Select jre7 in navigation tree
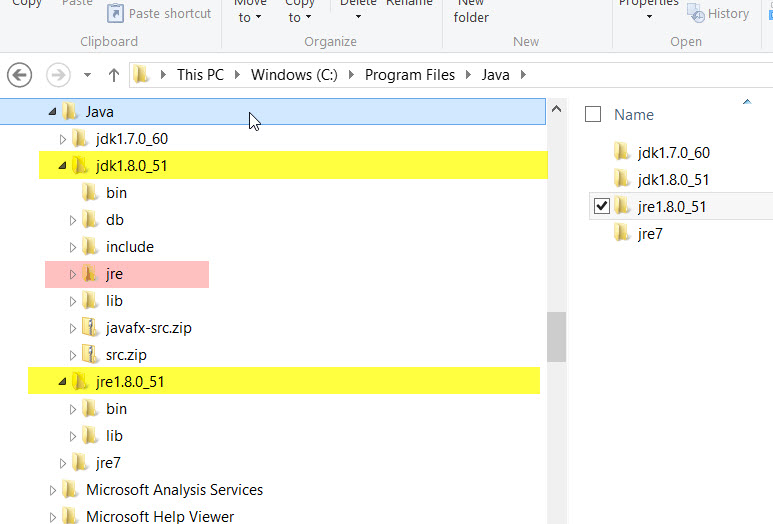 click(108, 463)
